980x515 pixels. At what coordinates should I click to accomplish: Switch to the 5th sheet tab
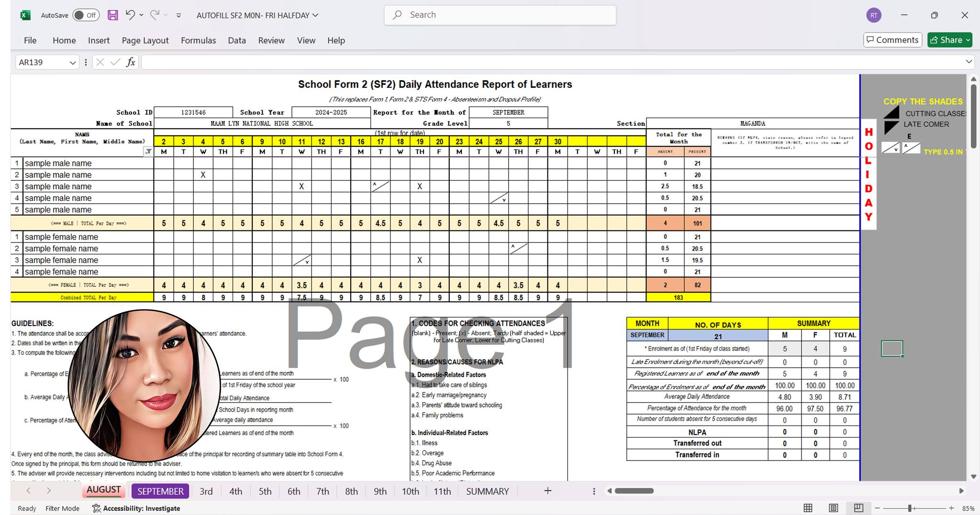(x=265, y=491)
